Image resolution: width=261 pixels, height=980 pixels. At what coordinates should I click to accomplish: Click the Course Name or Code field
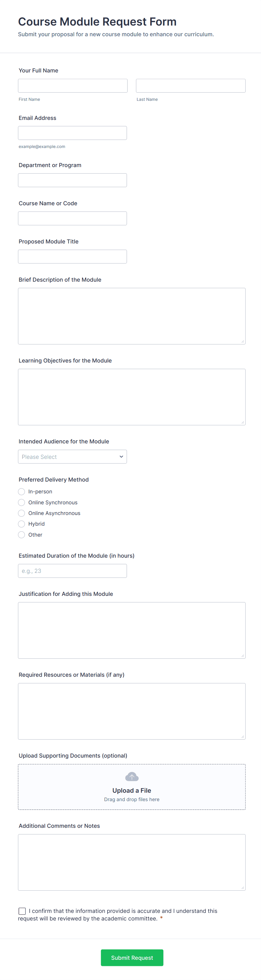click(x=72, y=218)
